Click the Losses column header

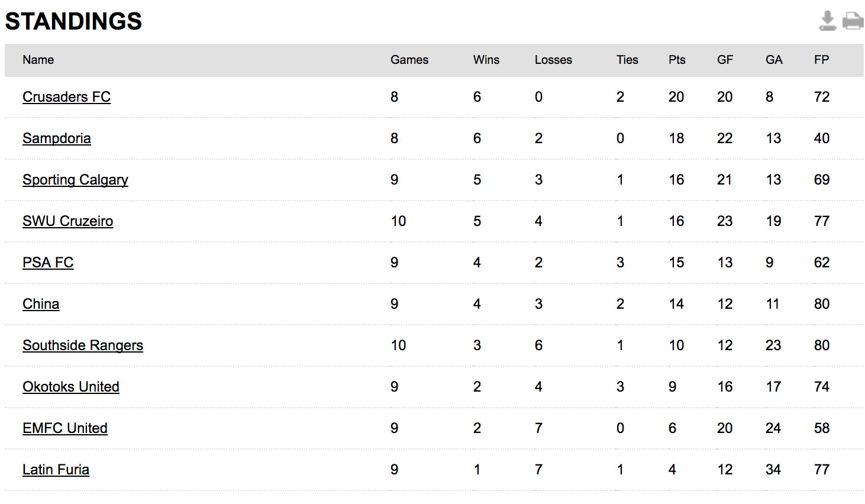(553, 60)
